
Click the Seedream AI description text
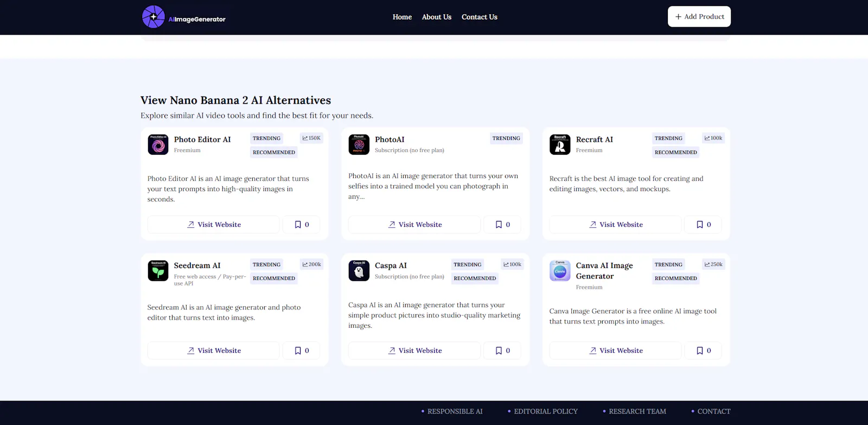224,312
